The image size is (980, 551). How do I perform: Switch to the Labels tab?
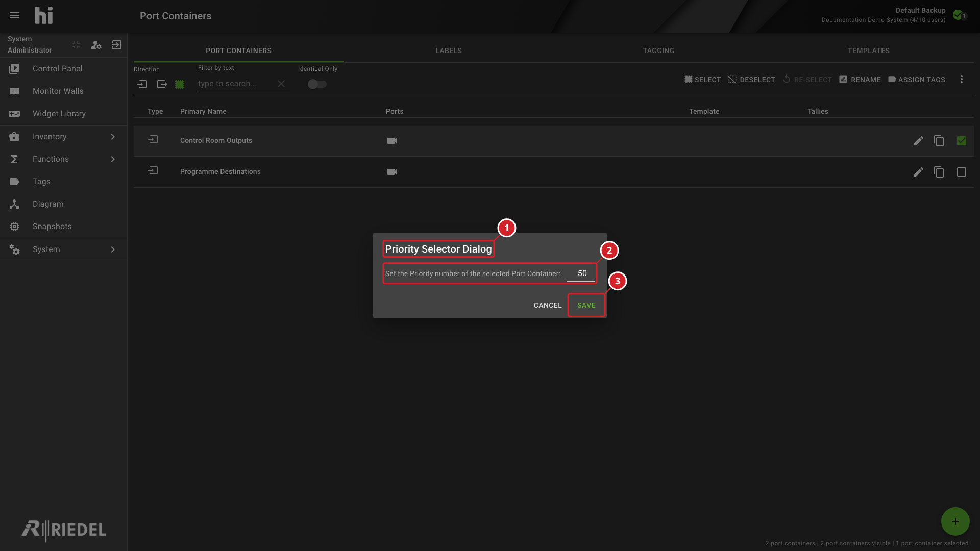tap(449, 51)
